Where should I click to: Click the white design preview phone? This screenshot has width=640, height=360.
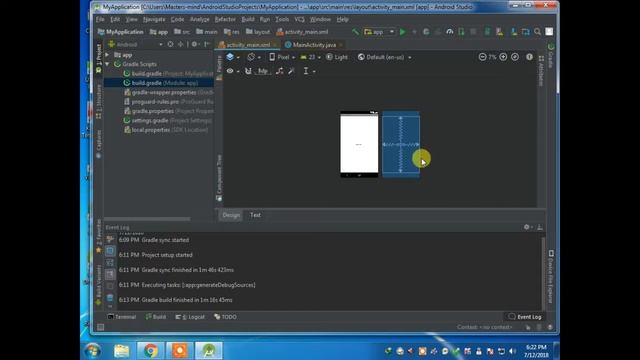click(359, 144)
